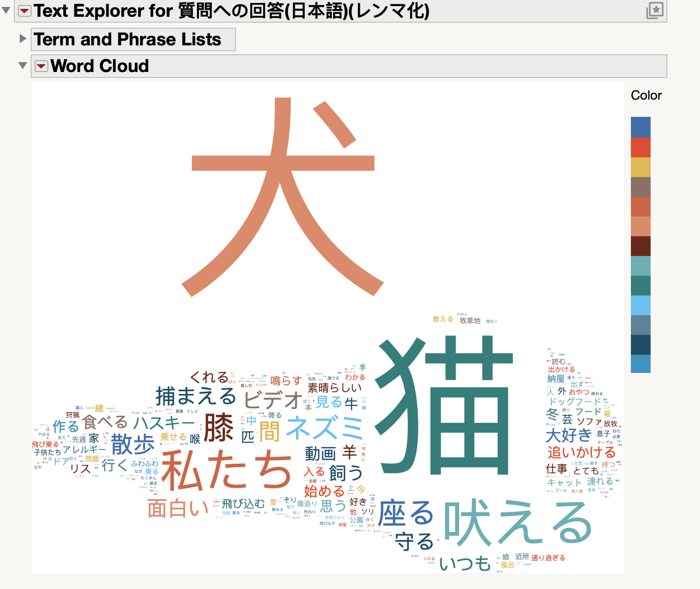This screenshot has height=589, width=700.
Task: Select the term 大好き in word cloud
Action: [x=569, y=435]
